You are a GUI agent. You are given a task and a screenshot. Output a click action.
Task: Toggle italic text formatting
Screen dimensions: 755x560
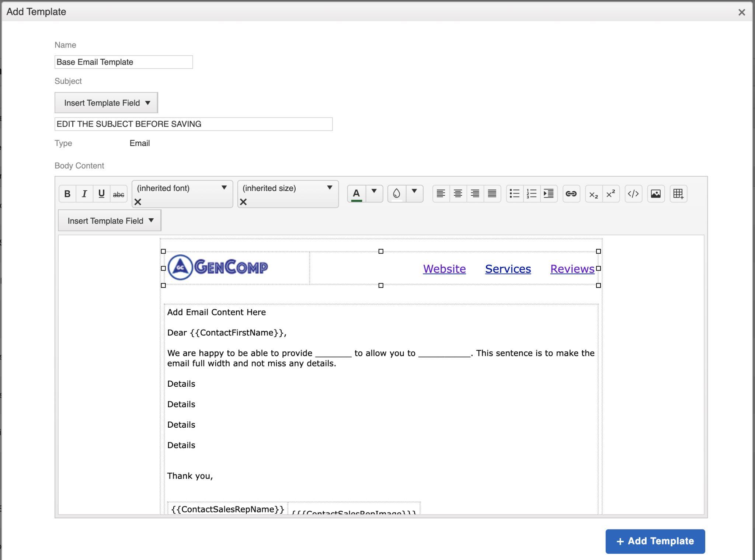click(84, 194)
